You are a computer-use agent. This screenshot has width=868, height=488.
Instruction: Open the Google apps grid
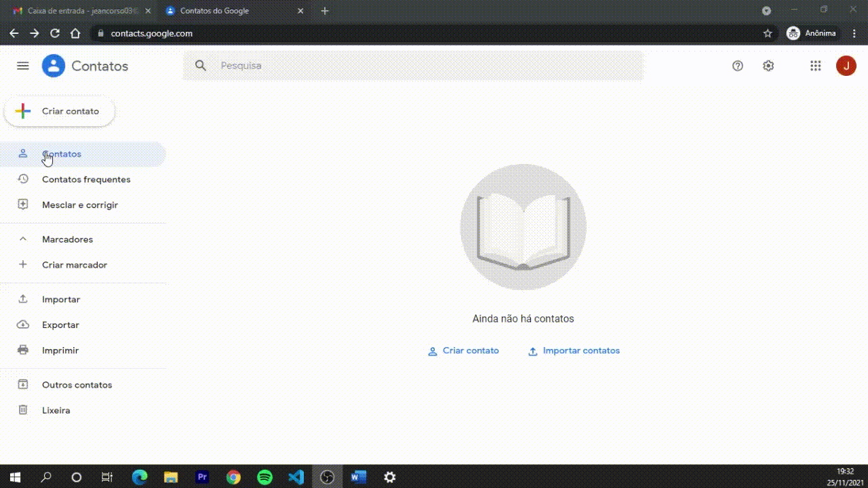816,66
